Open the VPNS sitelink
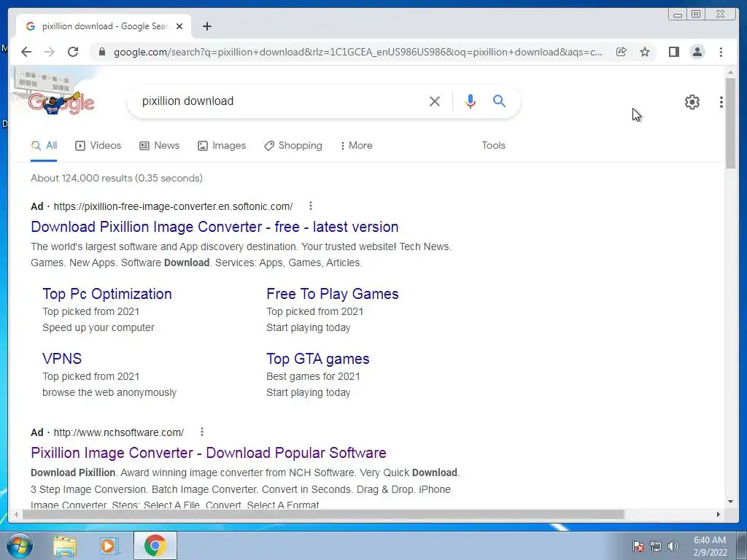 tap(62, 359)
